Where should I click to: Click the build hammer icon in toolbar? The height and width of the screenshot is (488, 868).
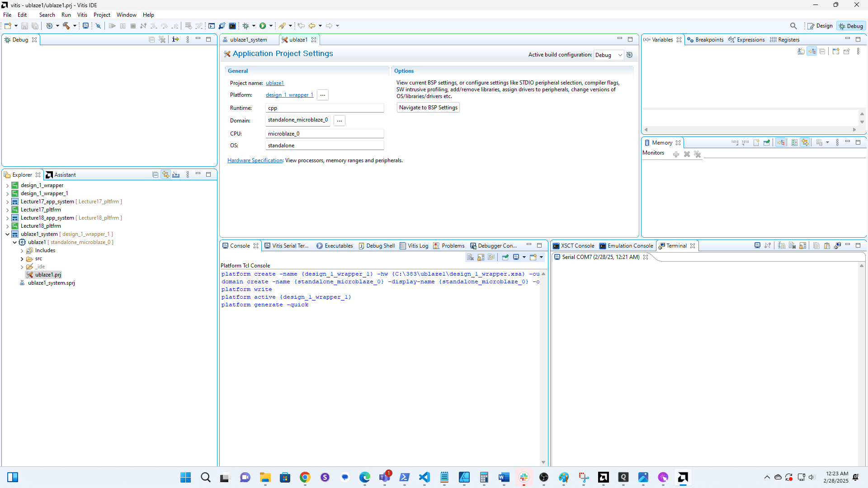pyautogui.click(x=66, y=26)
